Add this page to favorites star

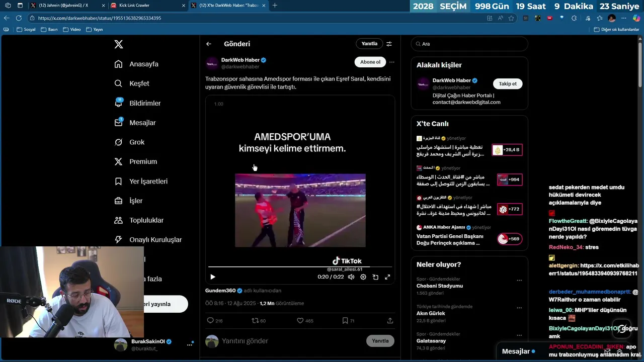pyautogui.click(x=511, y=18)
